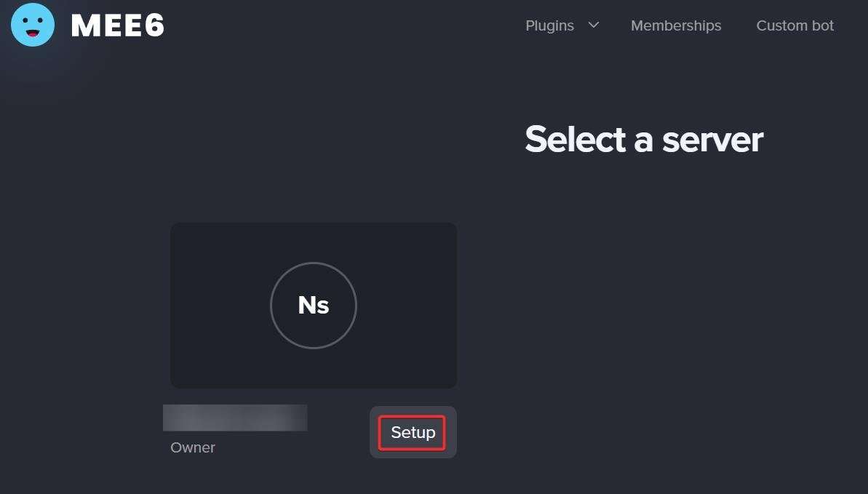This screenshot has height=494, width=868.
Task: Expand the chevron next to Plugins
Action: [594, 25]
